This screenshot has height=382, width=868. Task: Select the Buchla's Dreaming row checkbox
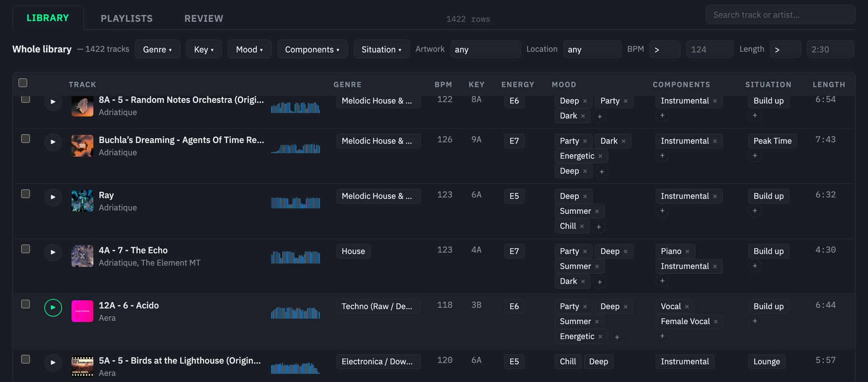click(26, 139)
